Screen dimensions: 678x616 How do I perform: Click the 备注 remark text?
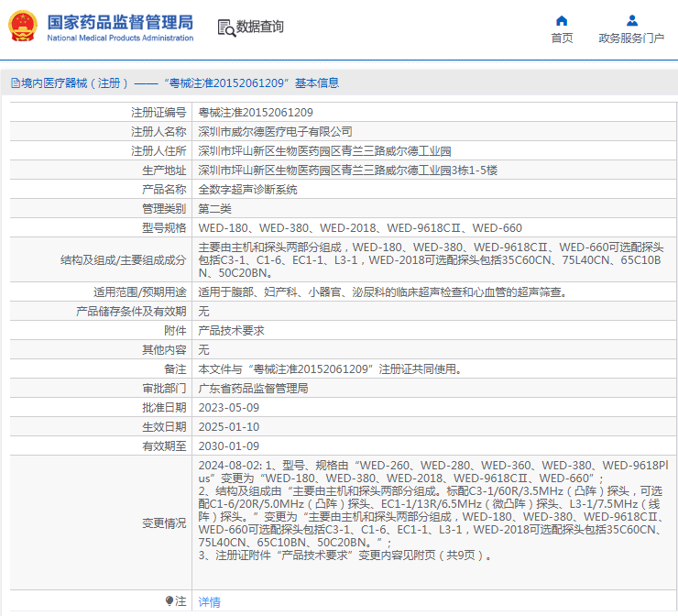[331, 369]
